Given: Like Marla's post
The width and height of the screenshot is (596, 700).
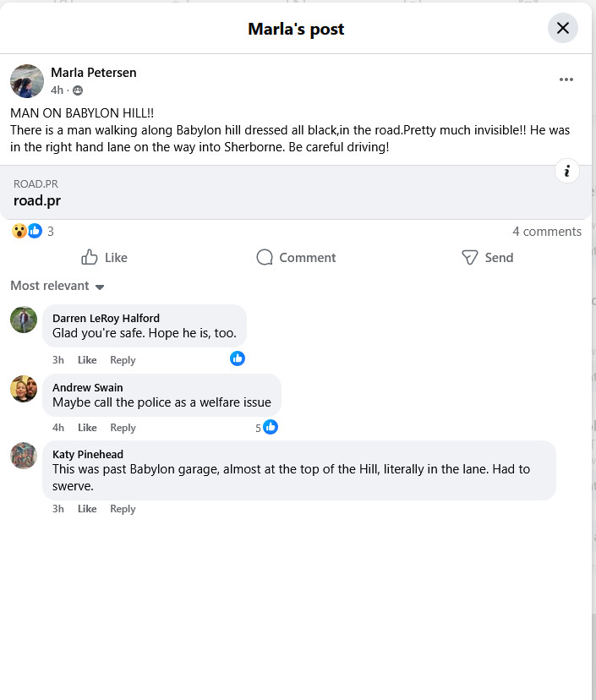Looking at the screenshot, I should pos(104,257).
